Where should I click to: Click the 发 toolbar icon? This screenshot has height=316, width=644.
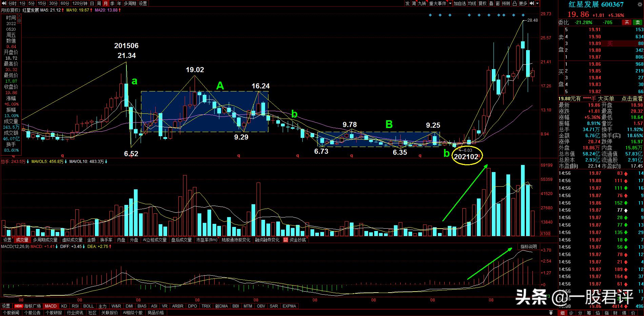[x=407, y=3]
